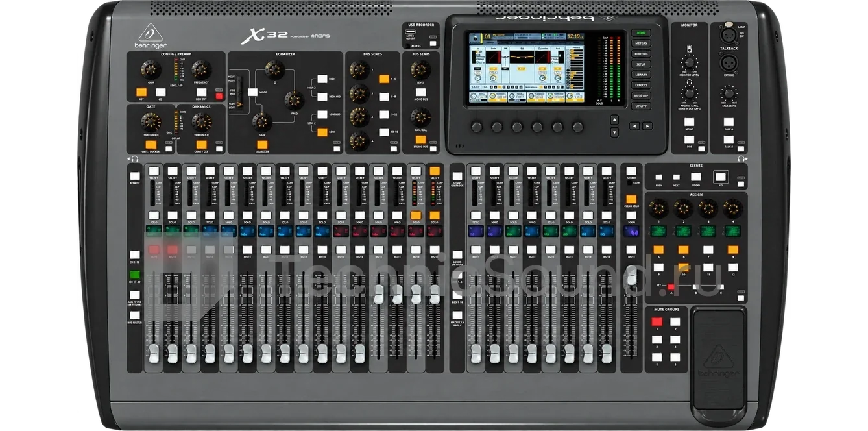The image size is (868, 431).
Task: Click the PHONES LEVEL knob
Action: [x=689, y=93]
